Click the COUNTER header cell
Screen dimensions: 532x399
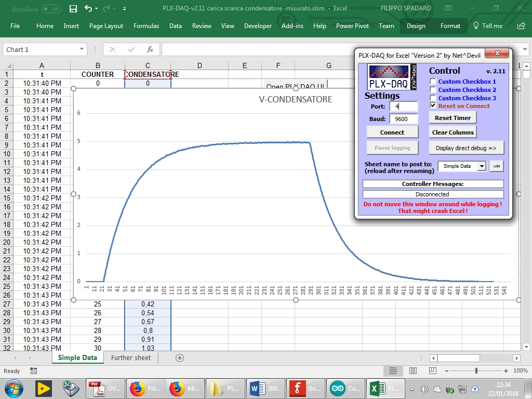pos(98,74)
